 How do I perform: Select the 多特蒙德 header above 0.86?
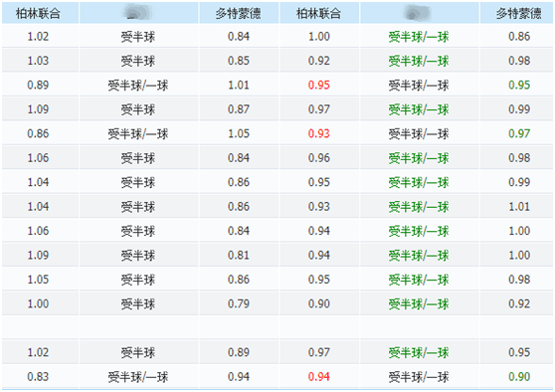[518, 14]
